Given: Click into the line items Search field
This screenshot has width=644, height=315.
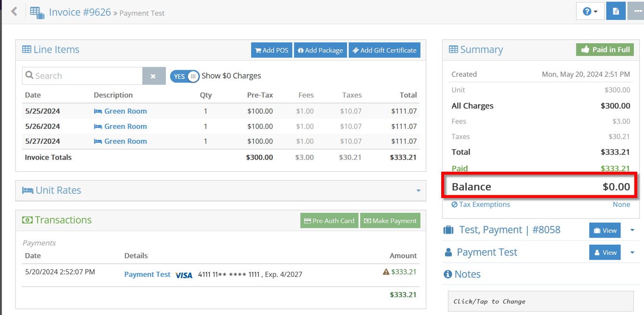Looking at the screenshot, I should [x=82, y=76].
